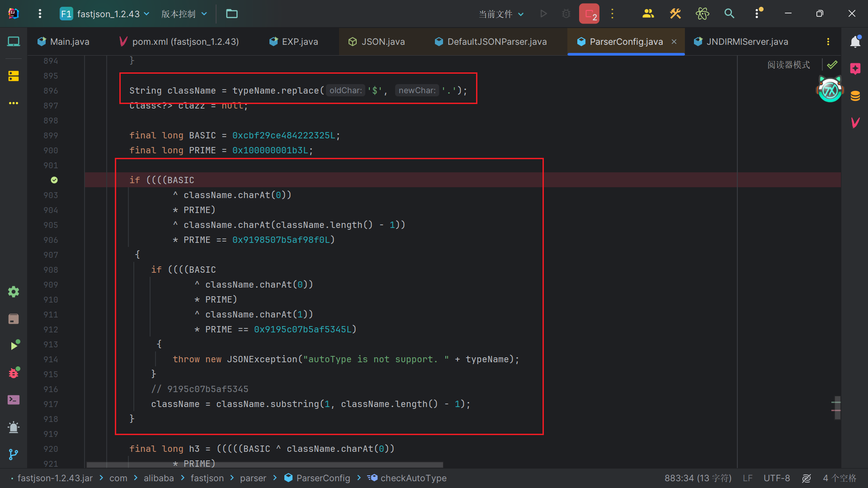Click the fastjson breadcrumb segment
The image size is (868, 488).
(x=207, y=478)
